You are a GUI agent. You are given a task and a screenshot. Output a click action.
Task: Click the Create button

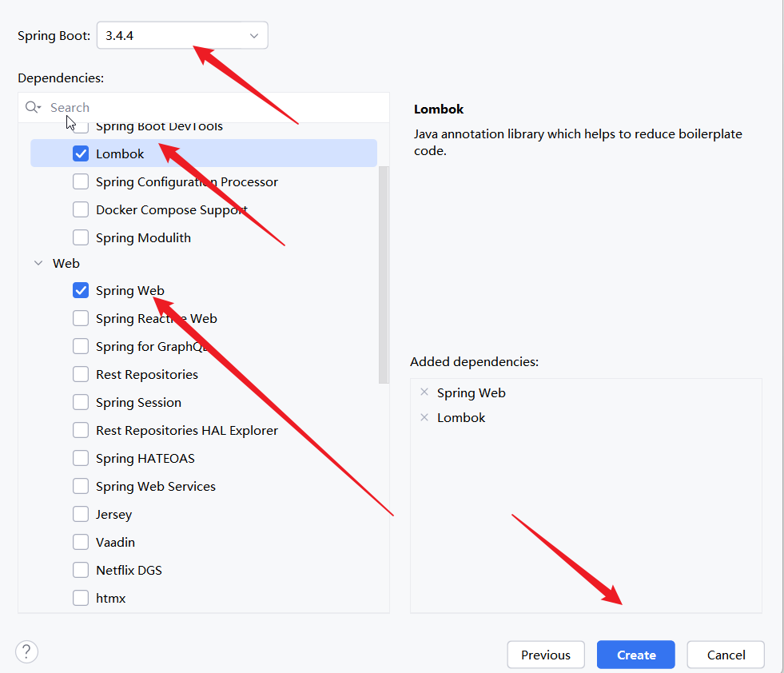636,655
